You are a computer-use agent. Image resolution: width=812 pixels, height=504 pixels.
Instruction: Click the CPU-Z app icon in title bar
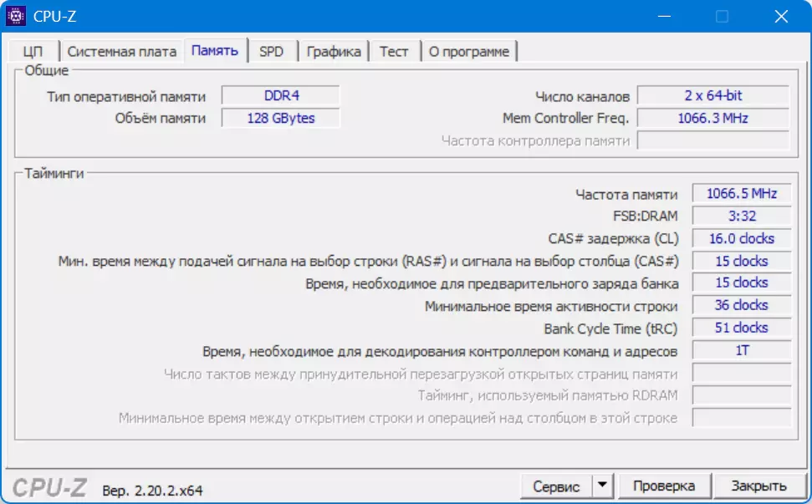pos(16,16)
